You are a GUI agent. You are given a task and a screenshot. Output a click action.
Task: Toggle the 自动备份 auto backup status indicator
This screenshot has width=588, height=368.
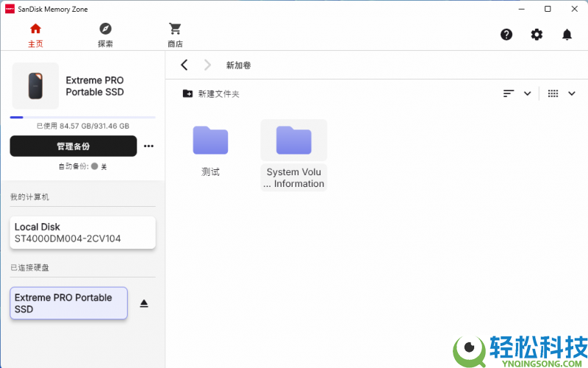click(x=94, y=166)
